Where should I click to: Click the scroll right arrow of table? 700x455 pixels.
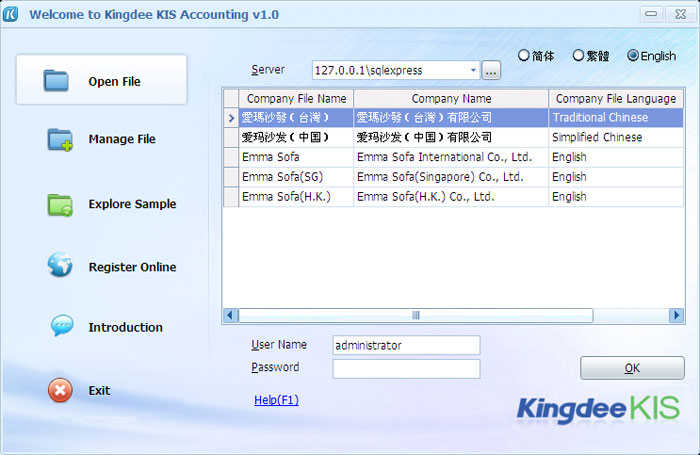point(676,315)
